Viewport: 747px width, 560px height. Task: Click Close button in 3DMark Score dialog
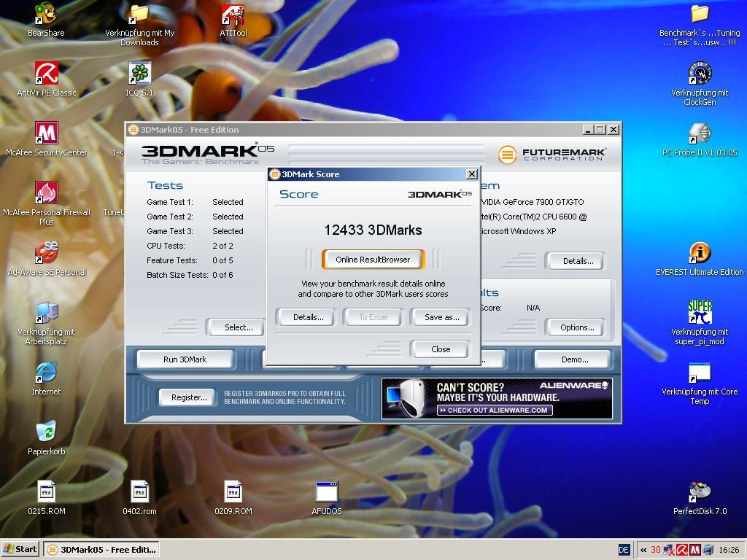click(x=441, y=349)
